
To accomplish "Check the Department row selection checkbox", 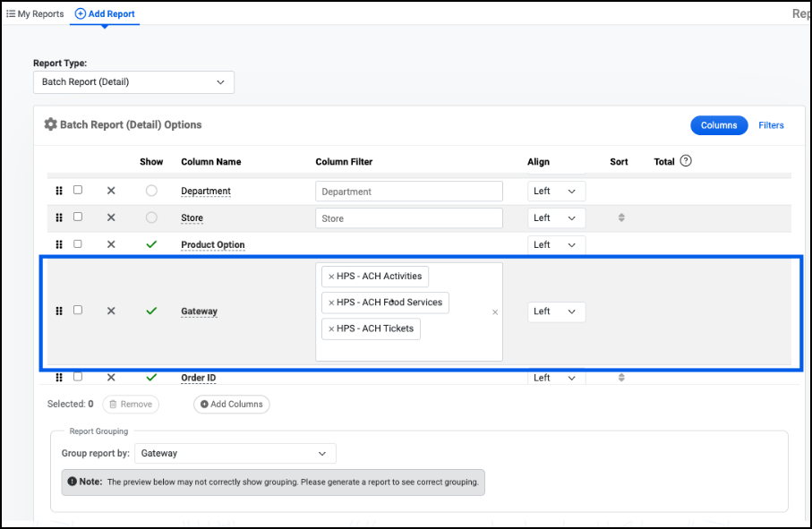I will click(x=78, y=190).
